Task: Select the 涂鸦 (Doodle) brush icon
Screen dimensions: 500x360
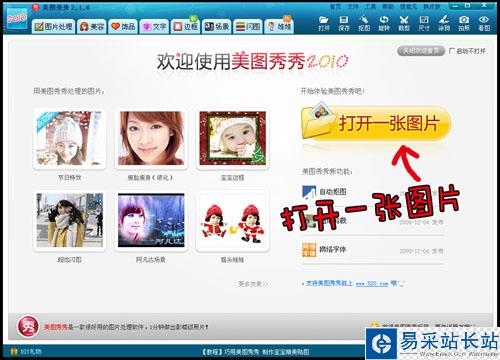Action: point(444,23)
